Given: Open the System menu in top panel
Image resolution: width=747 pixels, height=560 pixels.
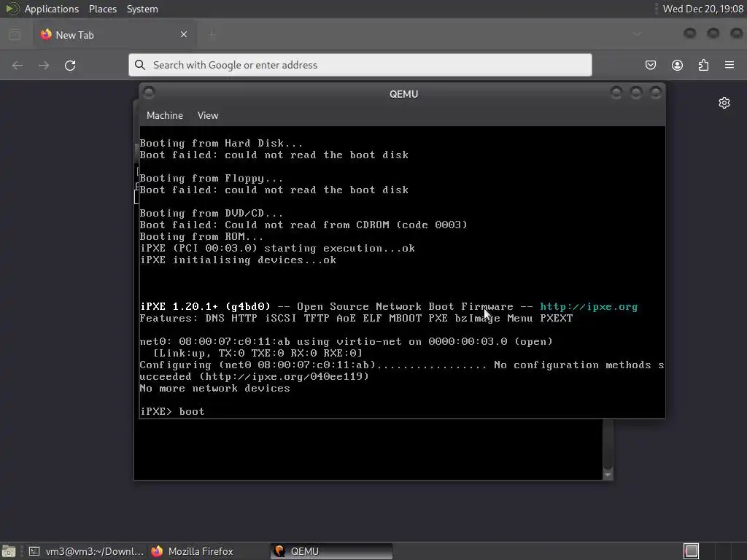Looking at the screenshot, I should point(142,9).
